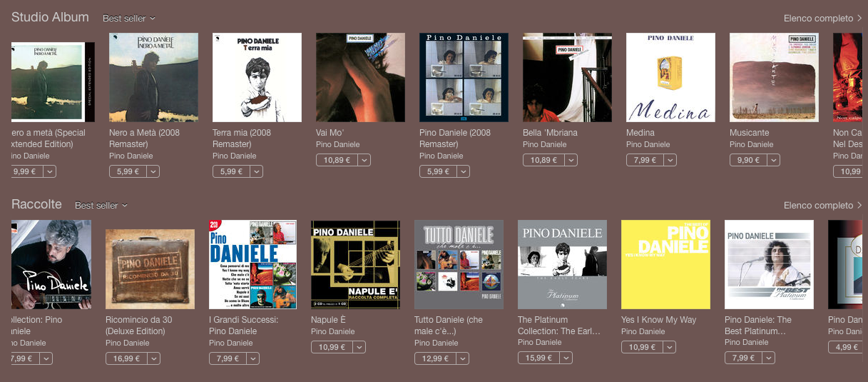Open the Napule È album cover
Image resolution: width=868 pixels, height=382 pixels.
pos(355,264)
